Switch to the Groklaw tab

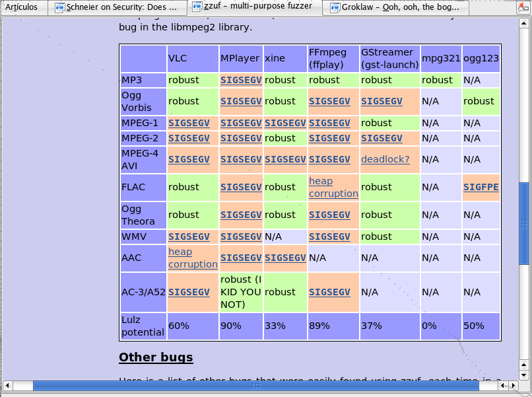(395, 7)
